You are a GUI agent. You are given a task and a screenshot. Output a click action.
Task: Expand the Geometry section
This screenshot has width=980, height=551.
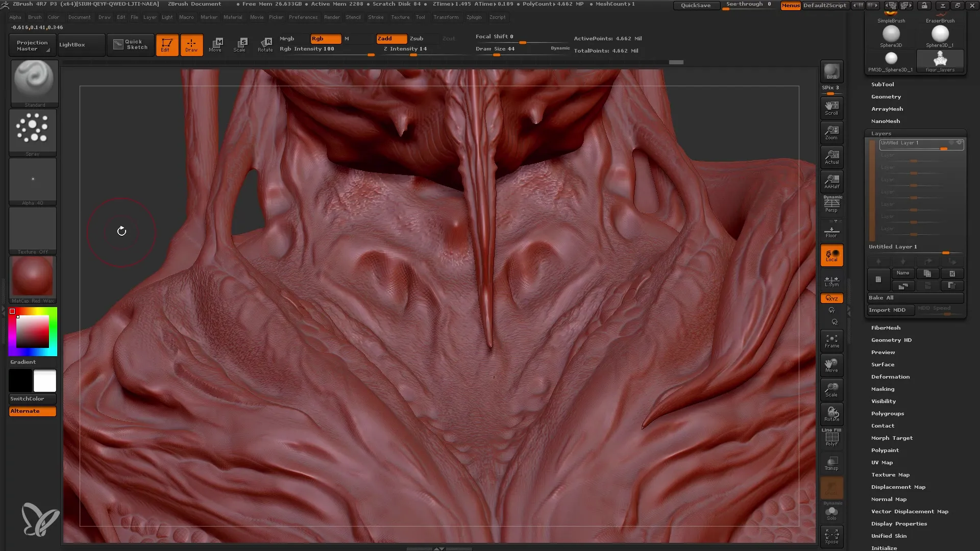(885, 96)
